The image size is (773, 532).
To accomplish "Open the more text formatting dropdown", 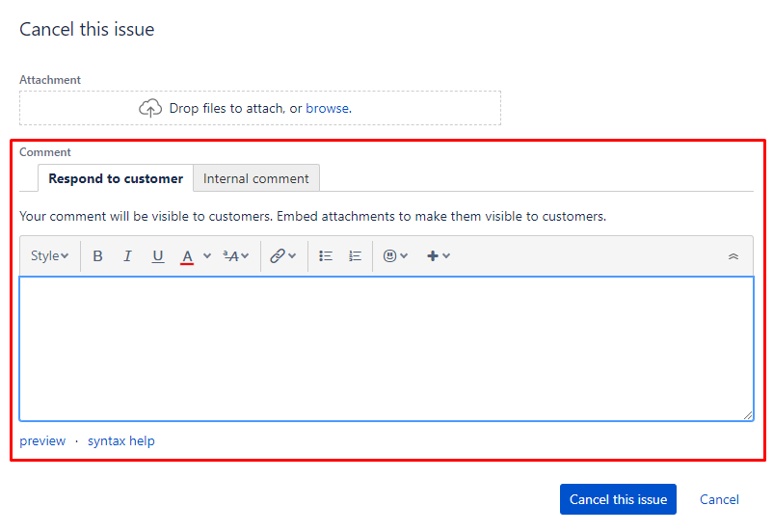I will pyautogui.click(x=235, y=256).
